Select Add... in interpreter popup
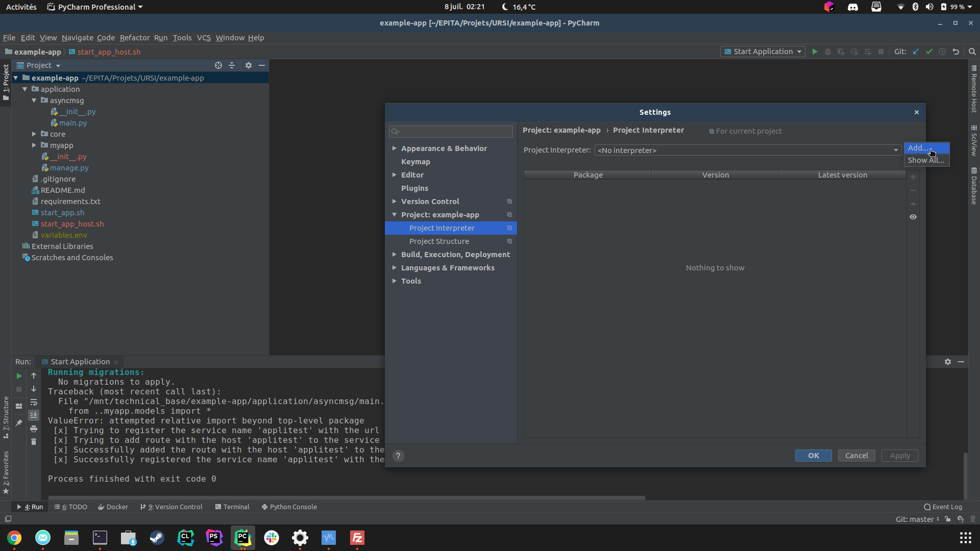Image resolution: width=980 pixels, height=551 pixels. pos(926,148)
